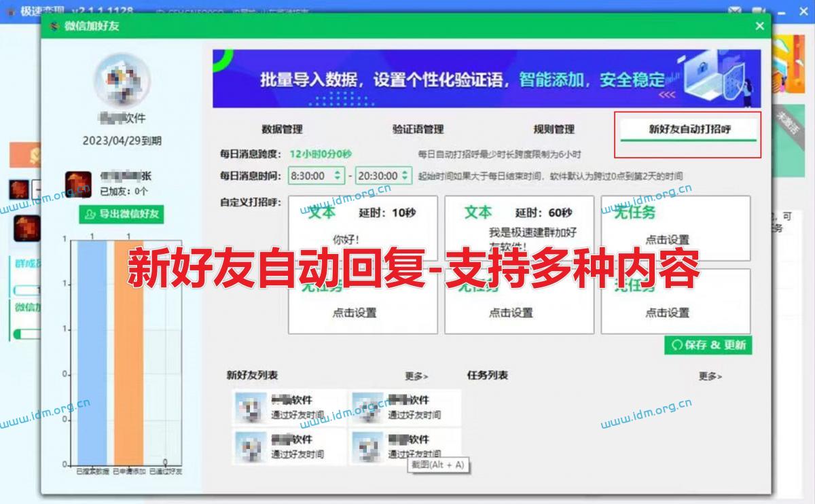Open the 文本 greeting card with 你好!
Image resolution: width=815 pixels, height=504 pixels.
pyautogui.click(x=363, y=228)
